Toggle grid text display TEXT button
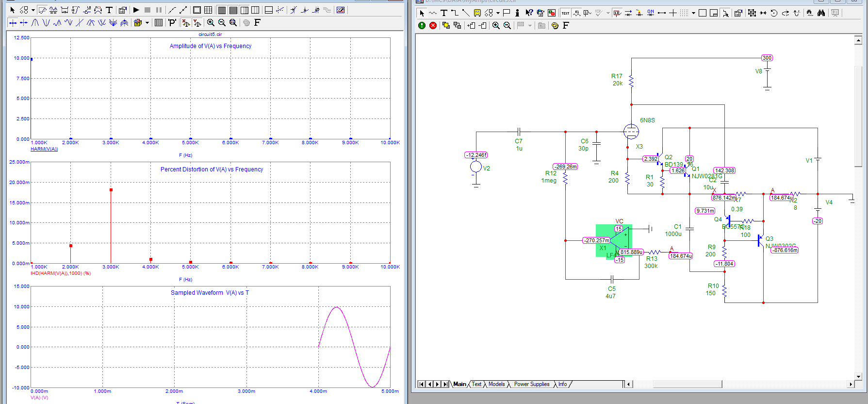 pyautogui.click(x=565, y=13)
